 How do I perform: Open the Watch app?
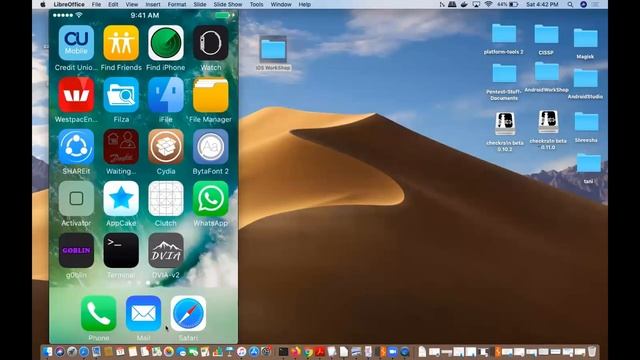(211, 43)
